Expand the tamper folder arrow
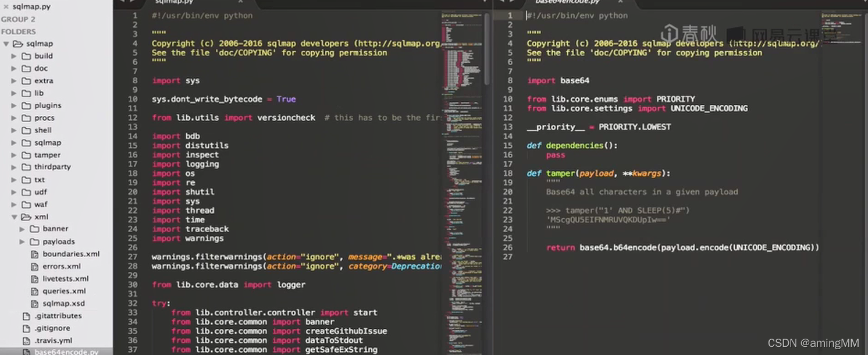Viewport: 868px width, 355px height. [14, 155]
